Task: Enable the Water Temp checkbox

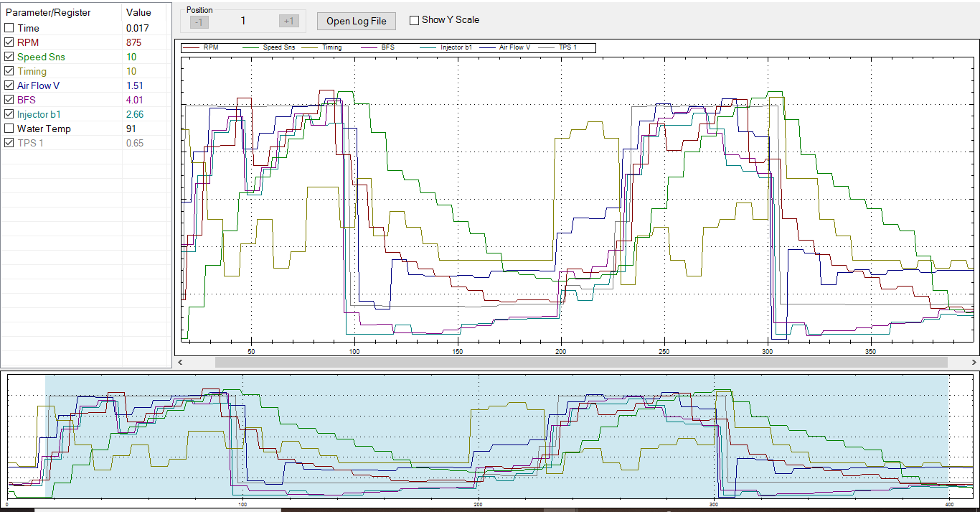Action: pos(9,129)
